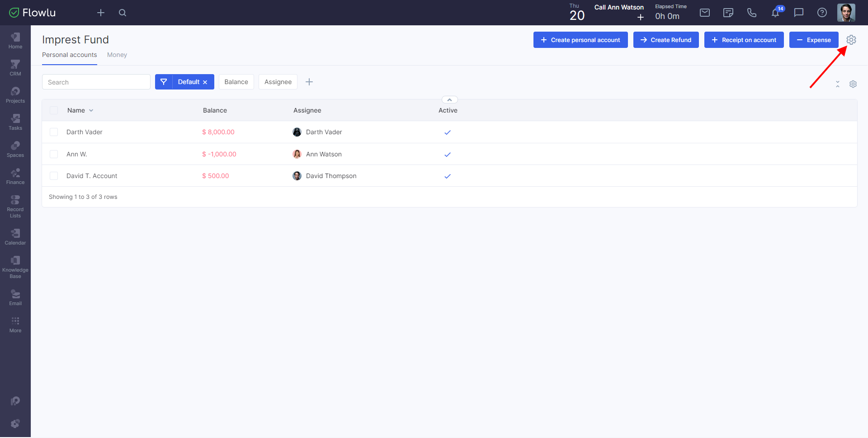Click the Expense button

pyautogui.click(x=814, y=40)
